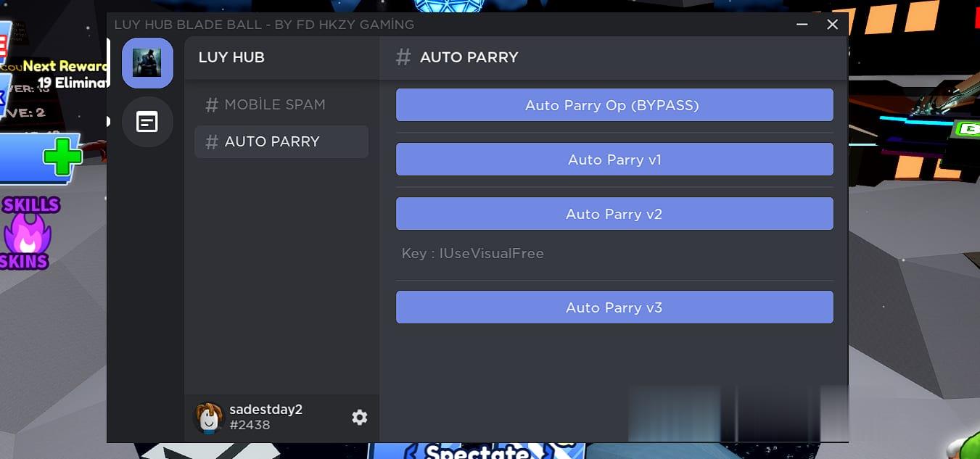This screenshot has height=459, width=980.
Task: Click the Auto Parry v2 button
Action: [x=614, y=214]
